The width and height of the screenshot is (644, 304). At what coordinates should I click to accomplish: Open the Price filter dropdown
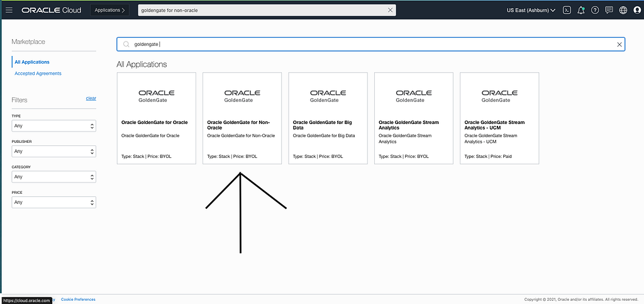[x=54, y=202]
